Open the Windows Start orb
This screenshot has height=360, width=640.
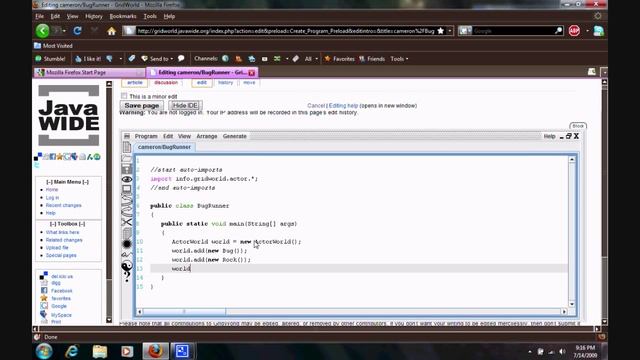[x=44, y=351]
